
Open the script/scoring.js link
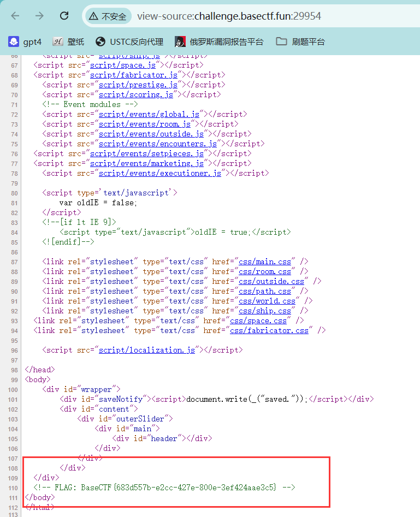135,94
